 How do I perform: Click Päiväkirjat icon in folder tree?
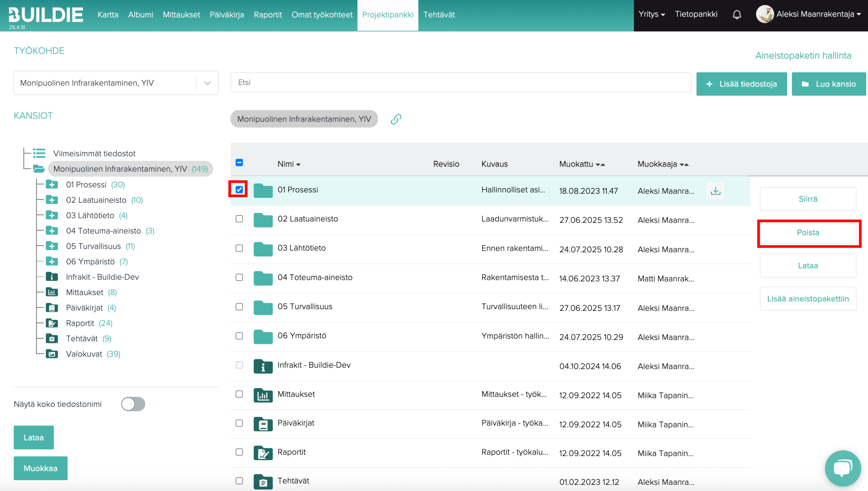(x=52, y=308)
